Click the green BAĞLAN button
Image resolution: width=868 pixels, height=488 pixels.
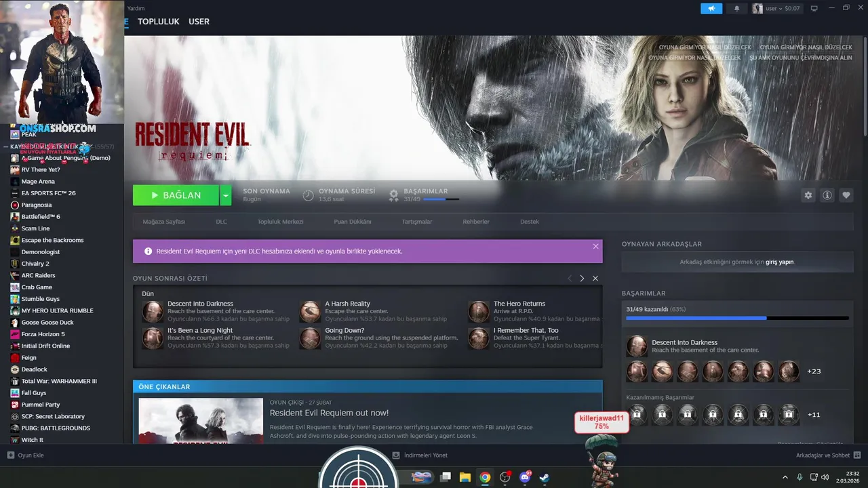[176, 195]
